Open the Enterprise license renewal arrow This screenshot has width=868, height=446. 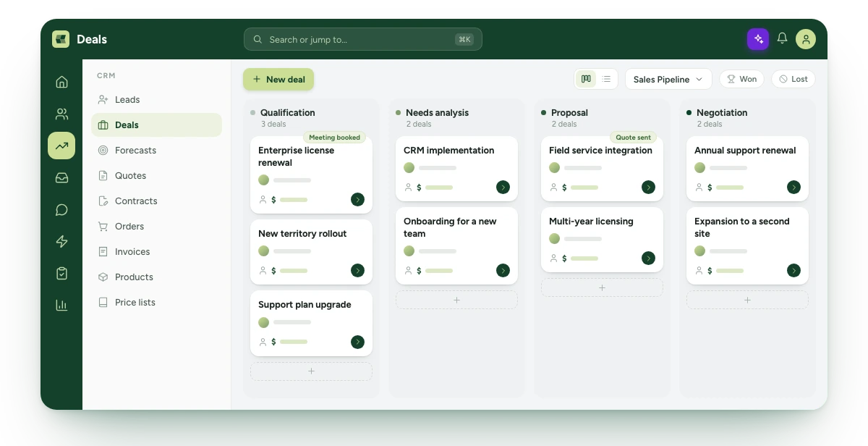click(x=357, y=199)
